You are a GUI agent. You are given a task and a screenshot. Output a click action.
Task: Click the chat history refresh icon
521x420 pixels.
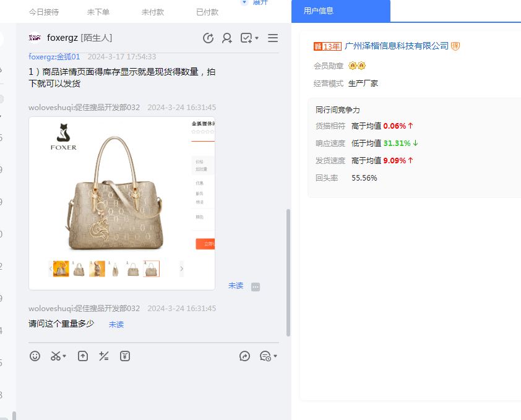209,38
